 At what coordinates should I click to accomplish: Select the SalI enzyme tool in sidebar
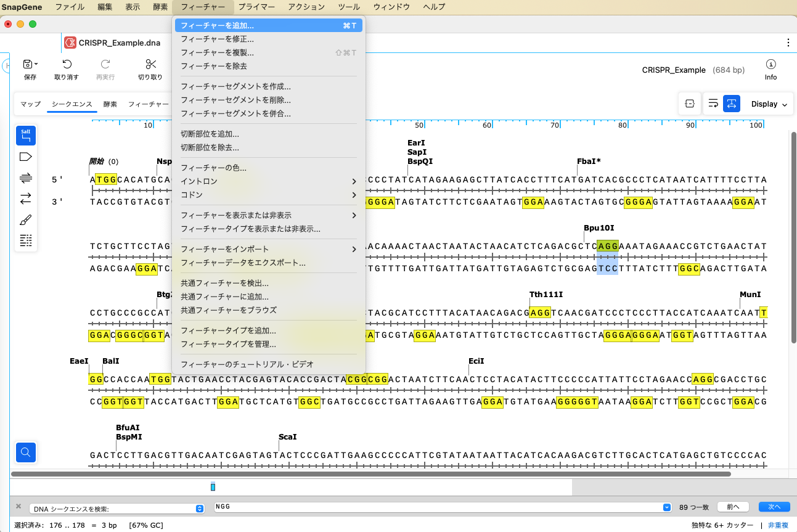click(25, 135)
